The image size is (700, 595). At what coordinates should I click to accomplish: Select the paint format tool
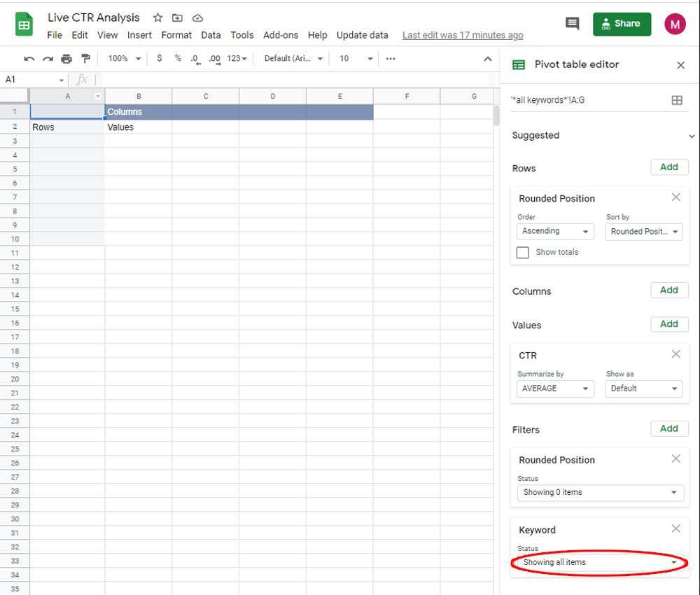85,59
